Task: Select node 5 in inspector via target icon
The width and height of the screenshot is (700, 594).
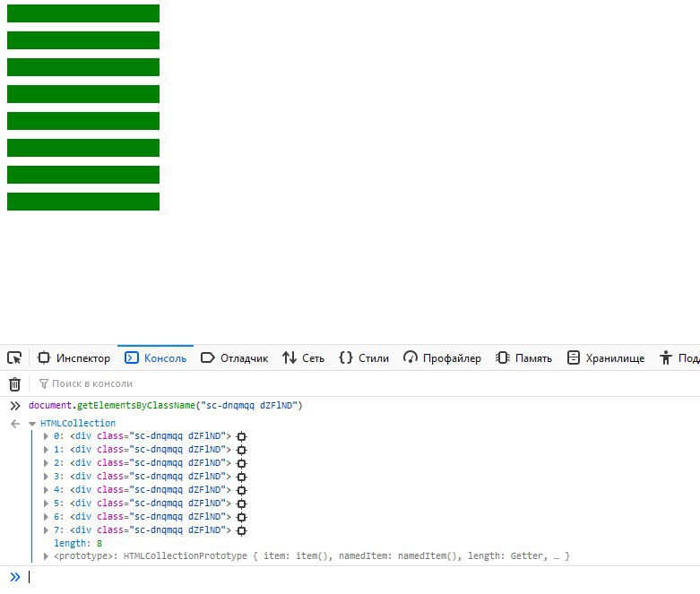Action: (x=241, y=504)
